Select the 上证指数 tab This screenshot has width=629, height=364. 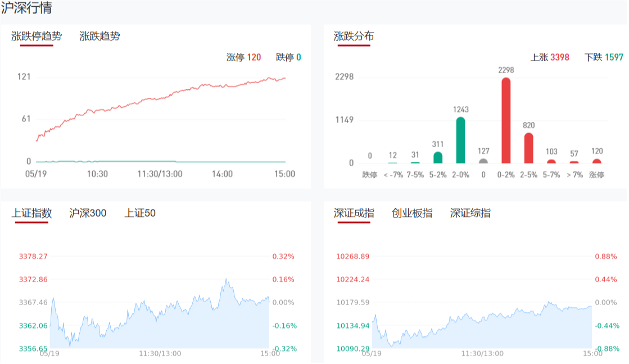tap(31, 213)
